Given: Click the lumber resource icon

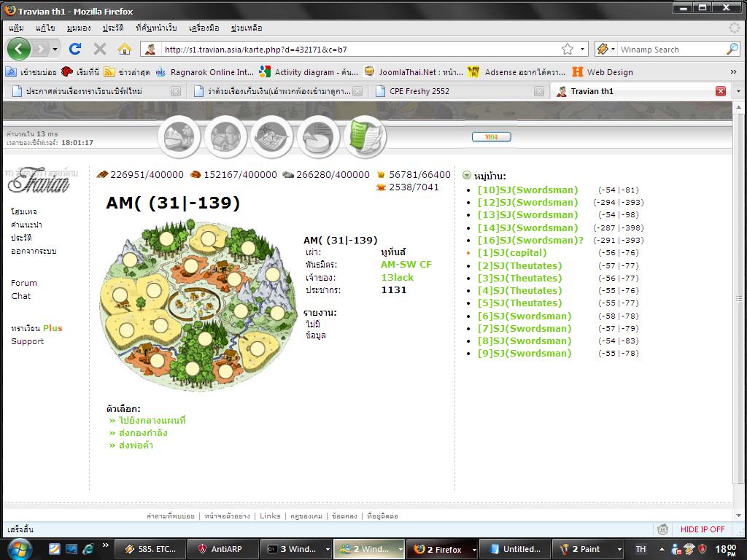Looking at the screenshot, I should pyautogui.click(x=102, y=174).
